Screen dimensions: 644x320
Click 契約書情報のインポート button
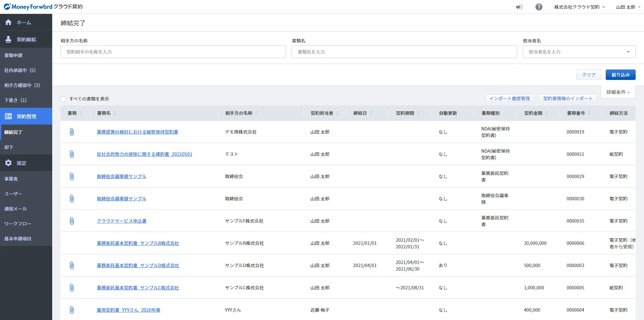568,98
